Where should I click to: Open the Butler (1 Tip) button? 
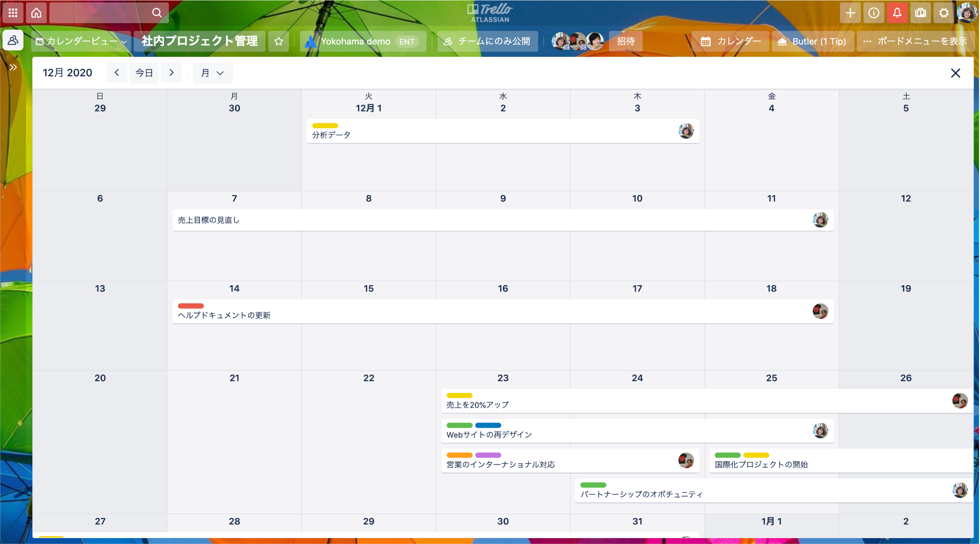tap(813, 42)
